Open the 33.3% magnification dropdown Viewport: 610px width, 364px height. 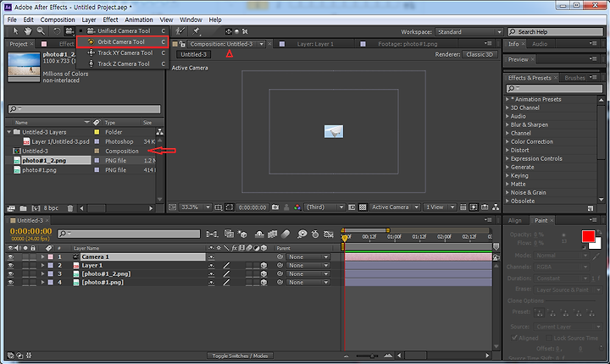point(196,207)
